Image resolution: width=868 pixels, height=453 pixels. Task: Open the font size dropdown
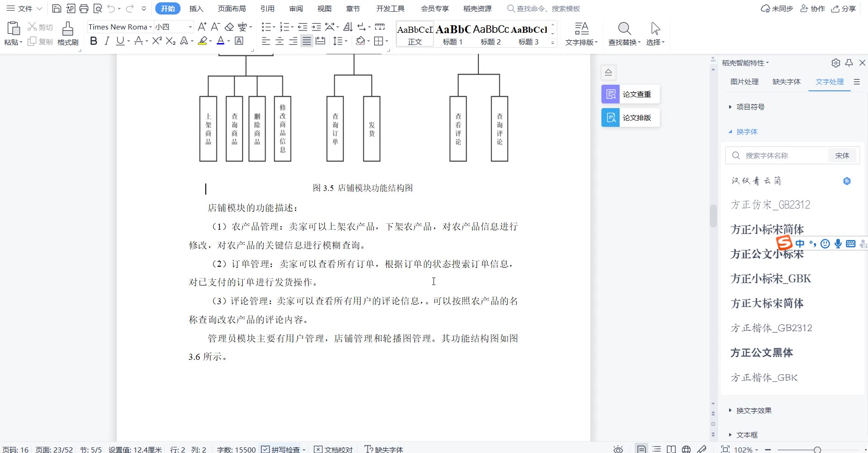click(x=190, y=27)
